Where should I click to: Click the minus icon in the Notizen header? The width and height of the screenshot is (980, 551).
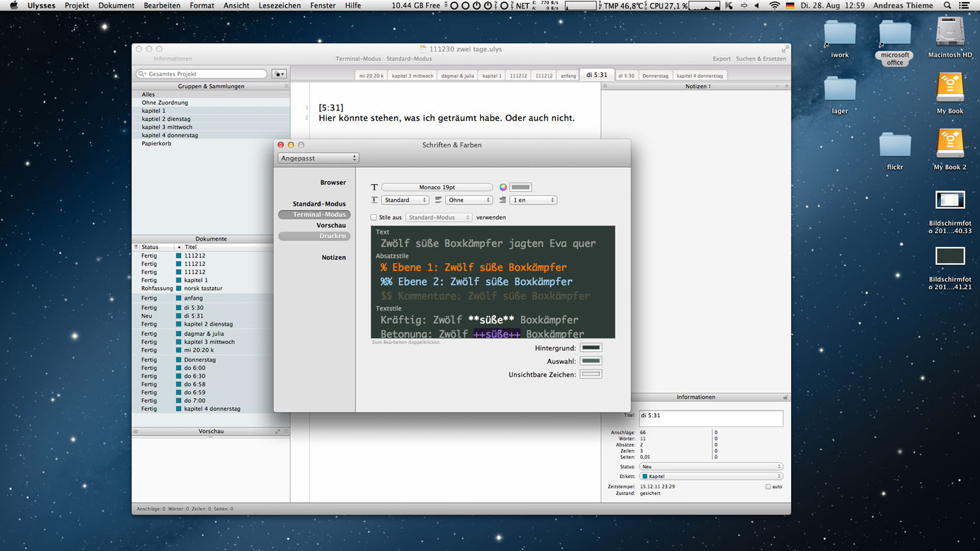pyautogui.click(x=777, y=86)
